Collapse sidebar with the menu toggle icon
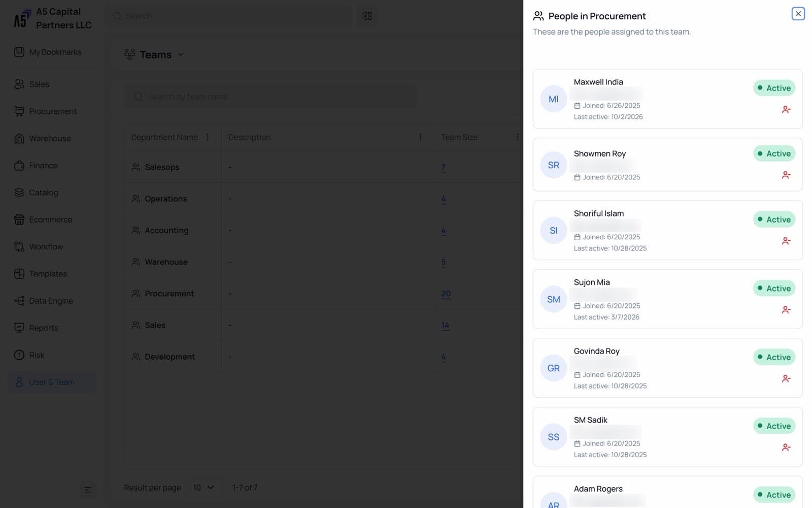This screenshot has height=508, width=812. (88, 490)
